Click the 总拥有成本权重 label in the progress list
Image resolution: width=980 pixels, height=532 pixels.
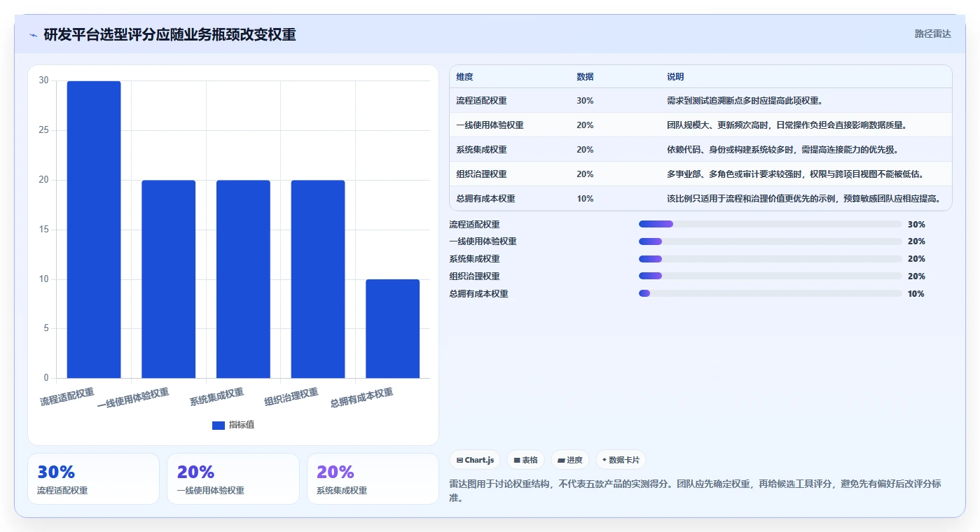point(478,294)
